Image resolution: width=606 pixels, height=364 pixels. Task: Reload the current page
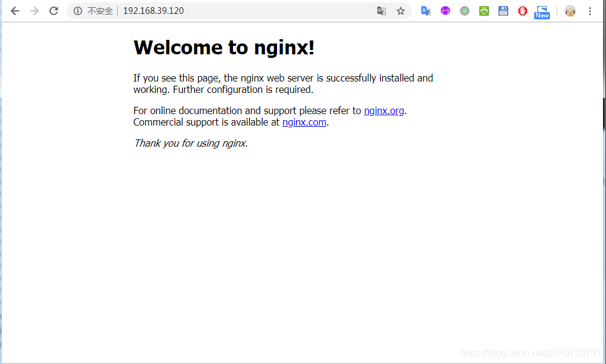point(54,11)
